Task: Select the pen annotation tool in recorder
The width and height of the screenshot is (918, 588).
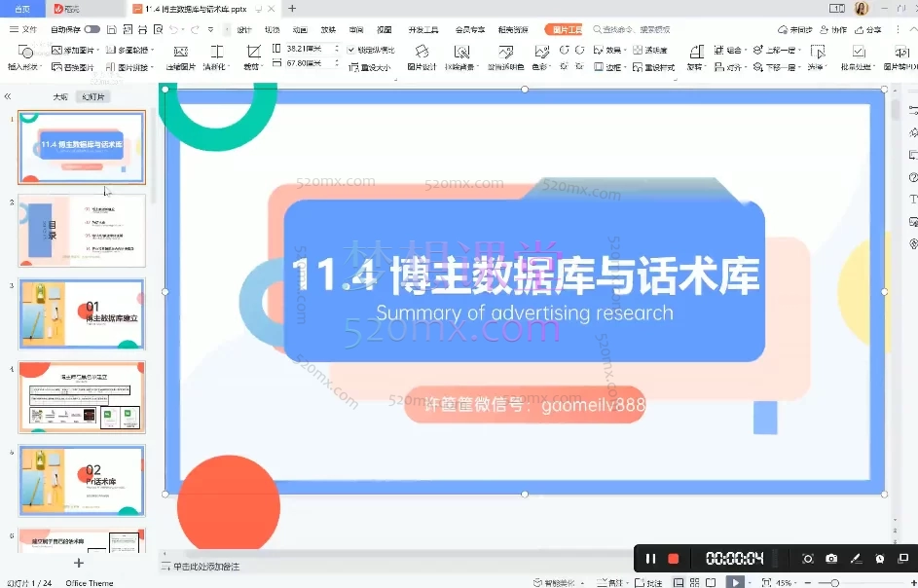Action: 856,559
